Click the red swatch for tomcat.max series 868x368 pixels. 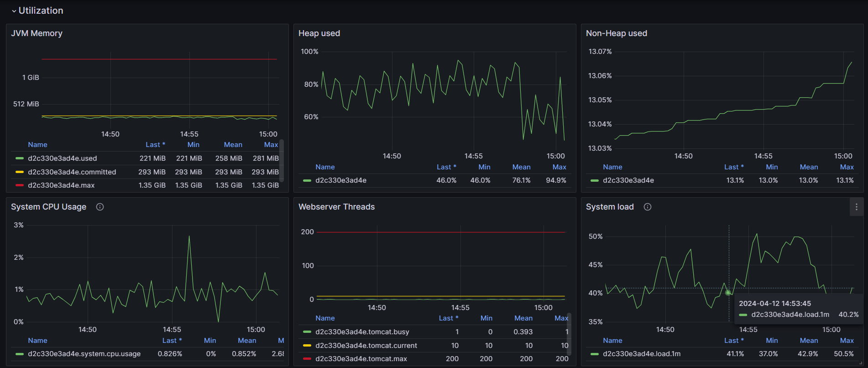307,359
